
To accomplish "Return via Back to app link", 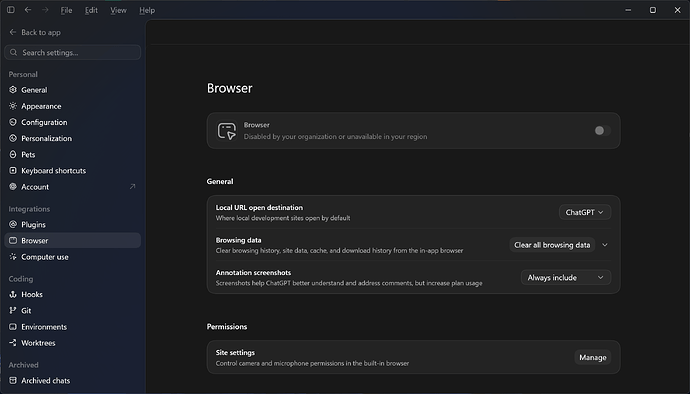I will click(35, 32).
